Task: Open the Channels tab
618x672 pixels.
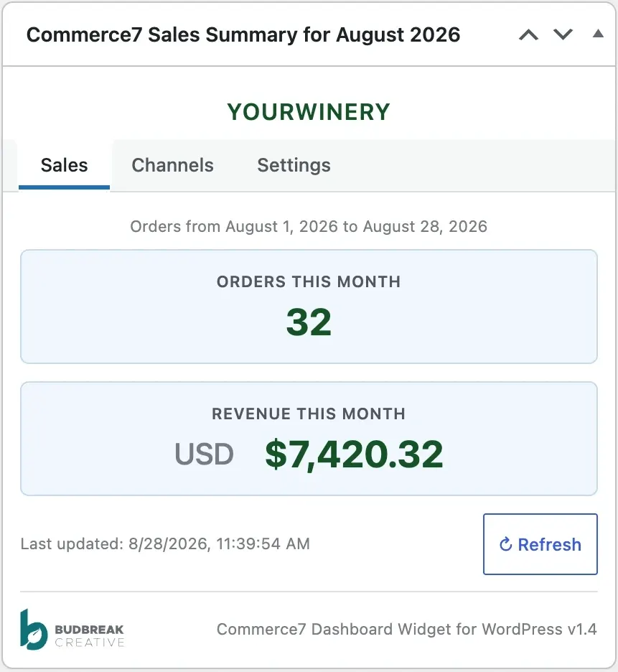Action: (172, 165)
